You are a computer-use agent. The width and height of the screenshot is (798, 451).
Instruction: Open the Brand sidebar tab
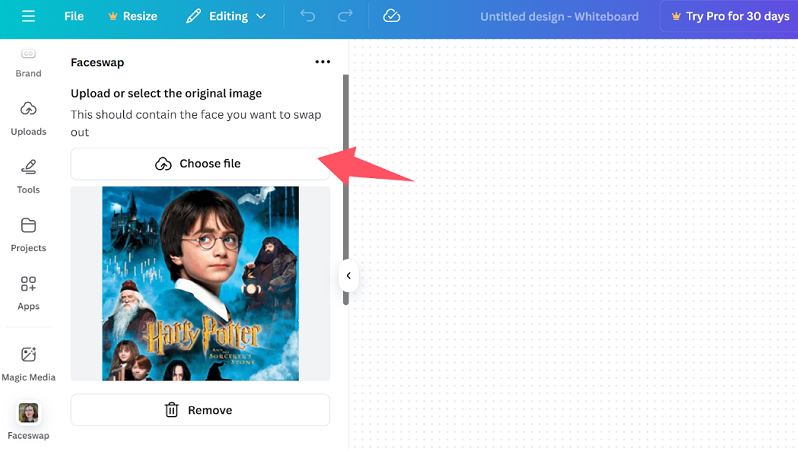28,64
